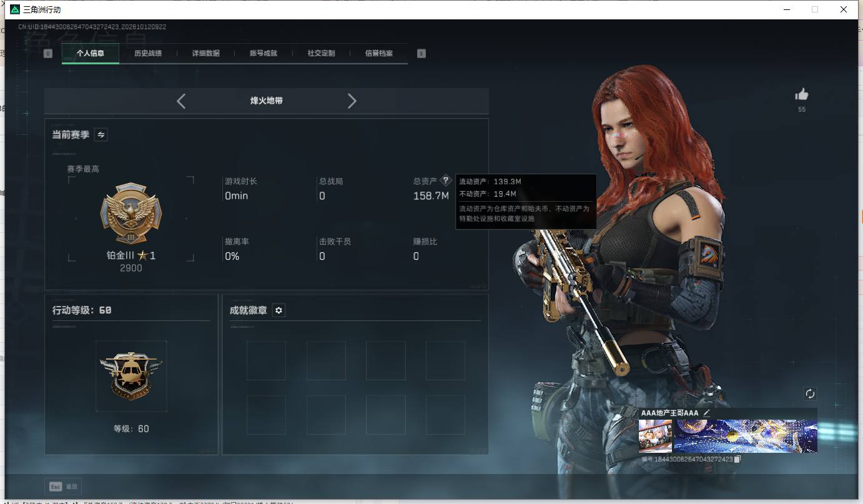The width and height of the screenshot is (863, 504).
Task: Click the 行动等级: 60 heading
Action: pos(82,310)
